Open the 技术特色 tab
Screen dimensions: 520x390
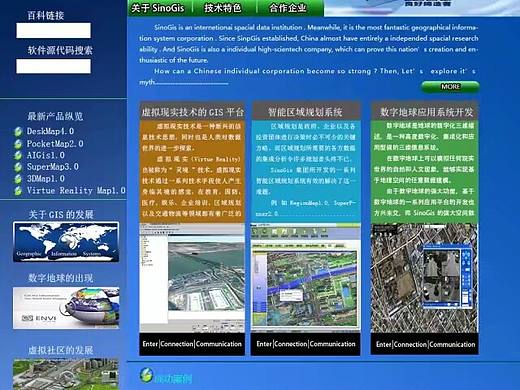(x=223, y=8)
